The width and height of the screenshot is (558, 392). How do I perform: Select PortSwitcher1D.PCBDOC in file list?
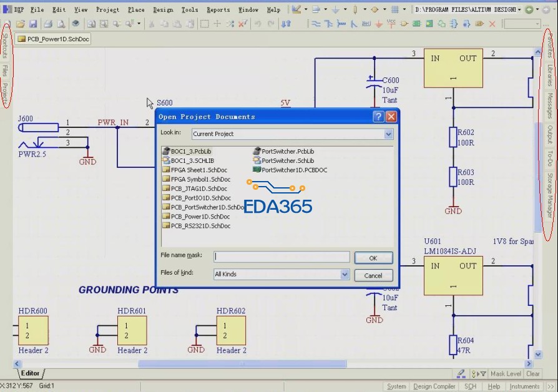290,170
